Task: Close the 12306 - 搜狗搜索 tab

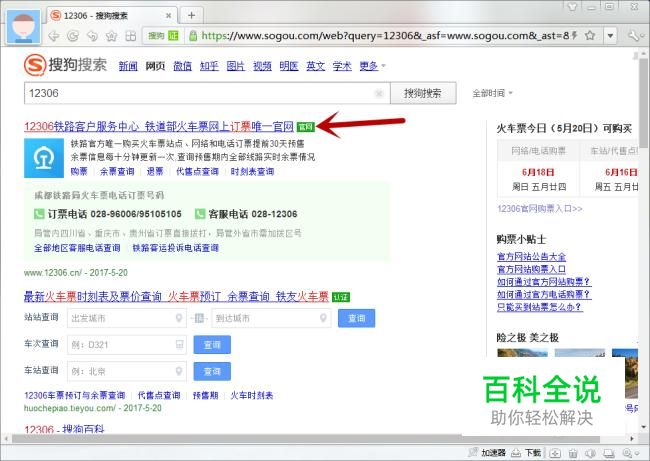Action: [168, 16]
